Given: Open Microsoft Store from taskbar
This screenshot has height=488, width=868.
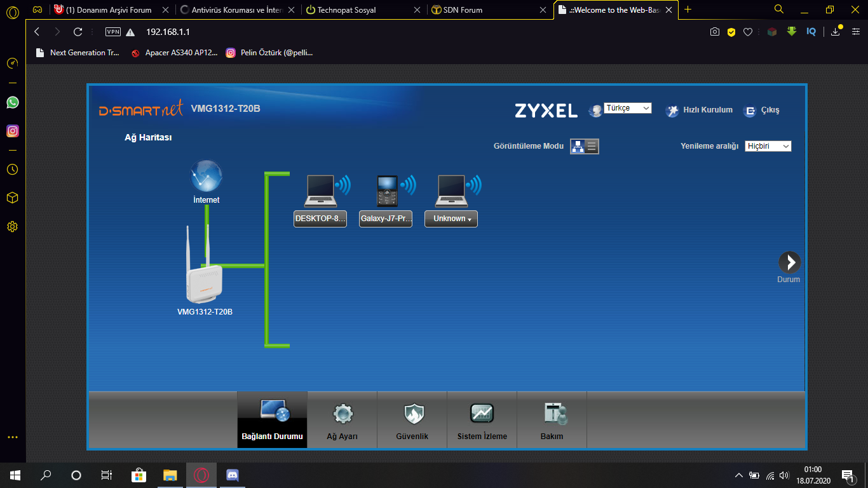Looking at the screenshot, I should pos(139,475).
